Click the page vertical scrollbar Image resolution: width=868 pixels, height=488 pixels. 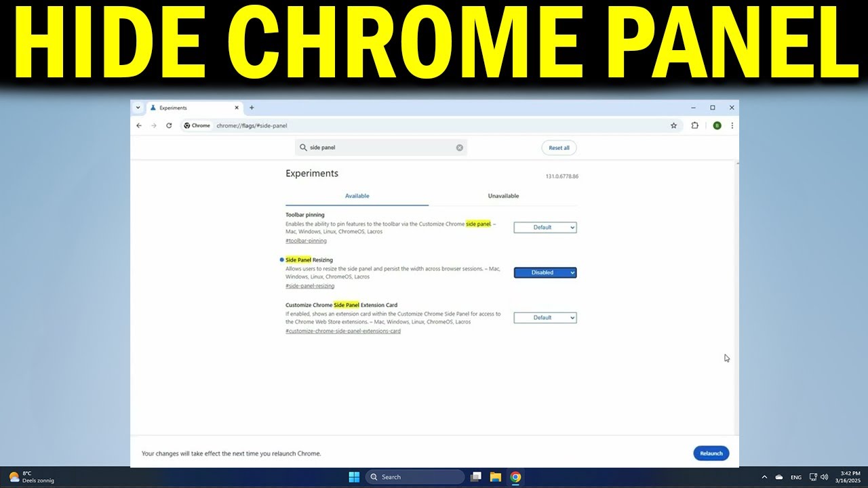[x=736, y=298]
